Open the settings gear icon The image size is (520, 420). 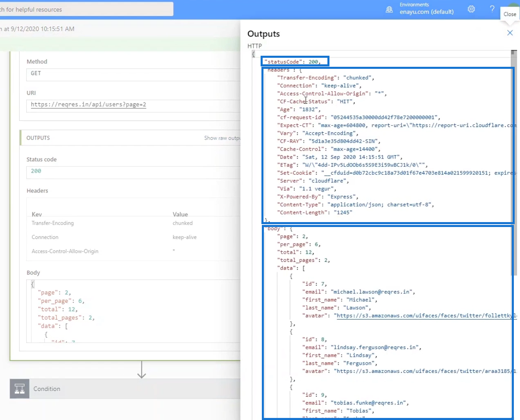pos(471,9)
